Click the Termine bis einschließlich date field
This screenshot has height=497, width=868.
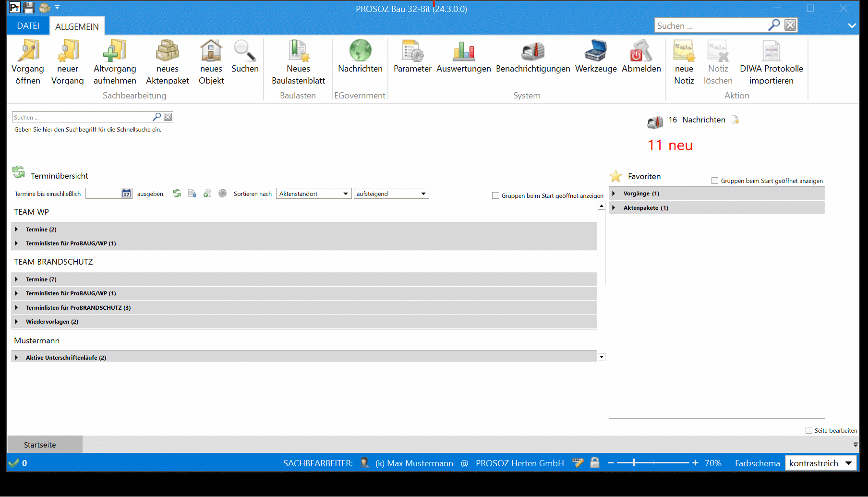(104, 194)
